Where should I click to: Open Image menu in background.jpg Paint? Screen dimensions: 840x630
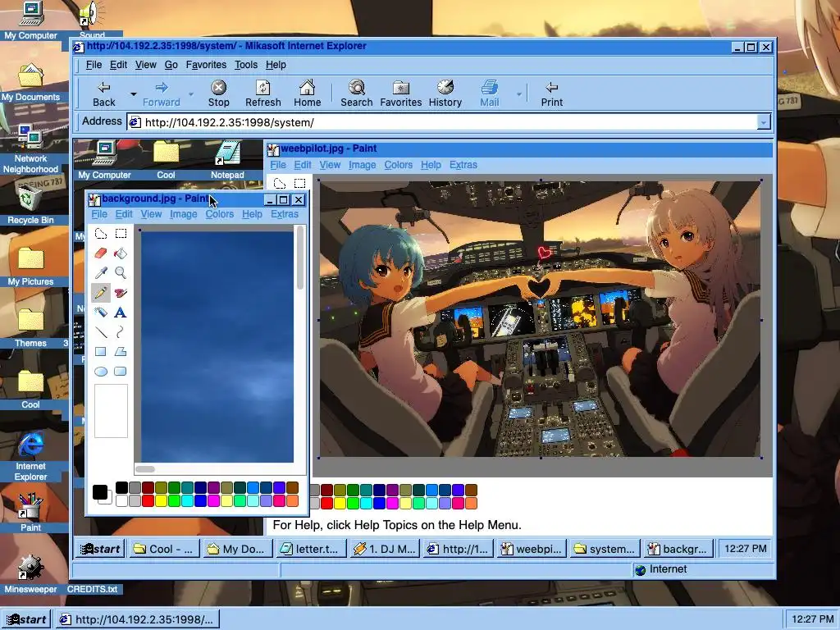point(183,214)
